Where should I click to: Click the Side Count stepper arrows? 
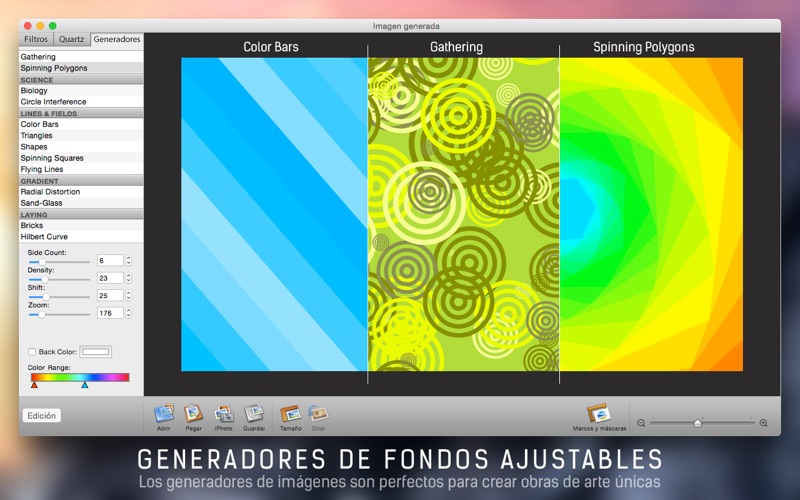[129, 260]
